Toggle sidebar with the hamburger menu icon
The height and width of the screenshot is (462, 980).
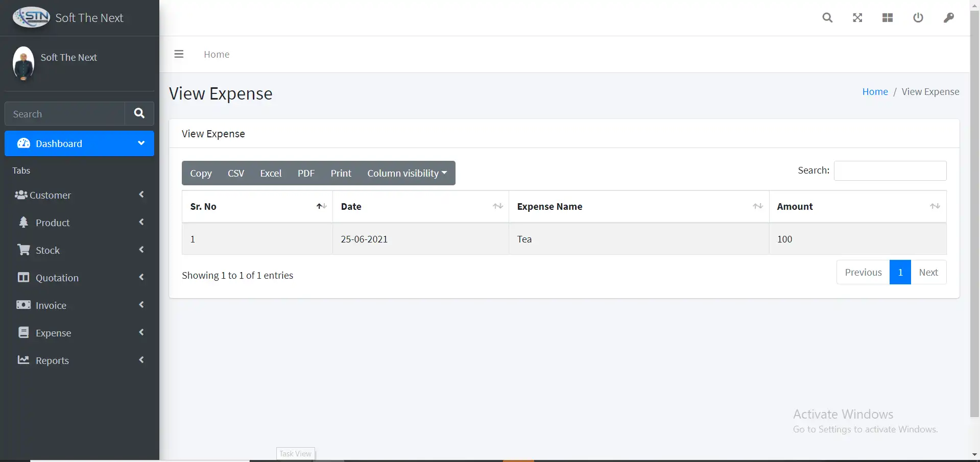coord(179,54)
